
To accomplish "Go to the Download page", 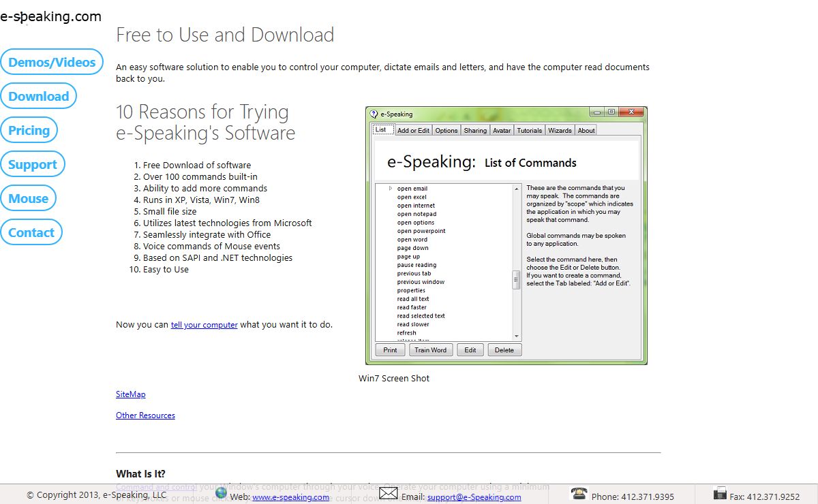I will (39, 96).
